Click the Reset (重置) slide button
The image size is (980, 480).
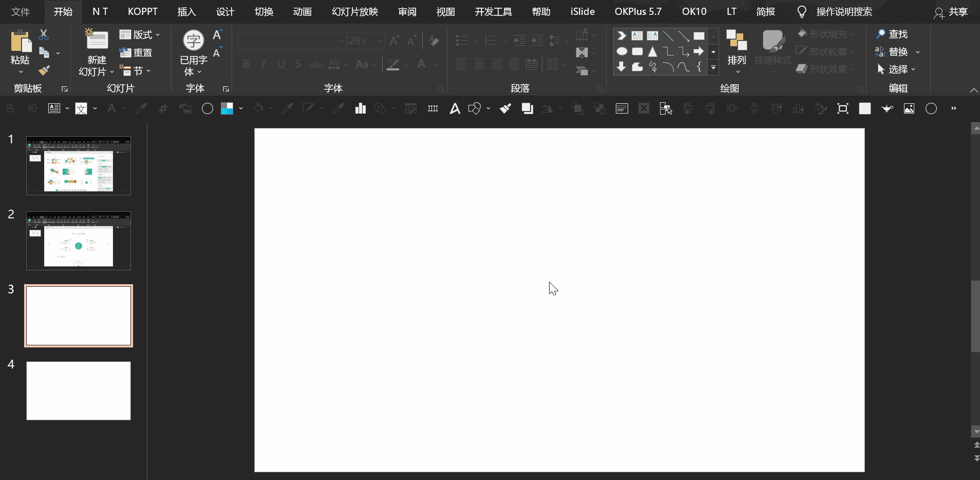(136, 52)
